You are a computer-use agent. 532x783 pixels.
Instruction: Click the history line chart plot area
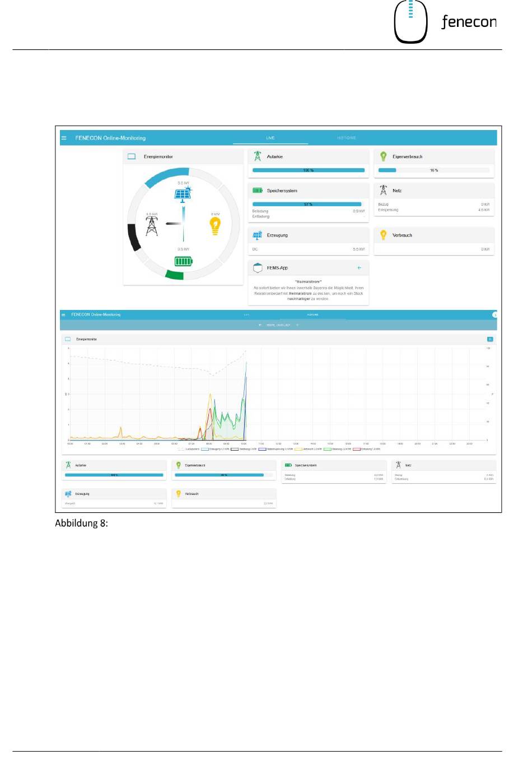point(278,394)
